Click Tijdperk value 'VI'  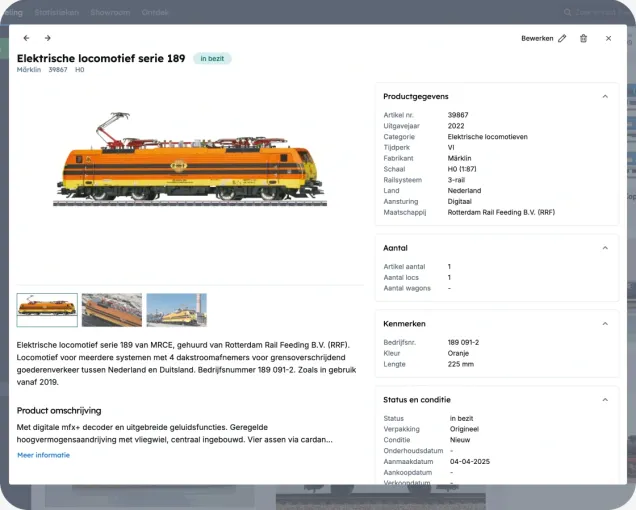click(451, 148)
